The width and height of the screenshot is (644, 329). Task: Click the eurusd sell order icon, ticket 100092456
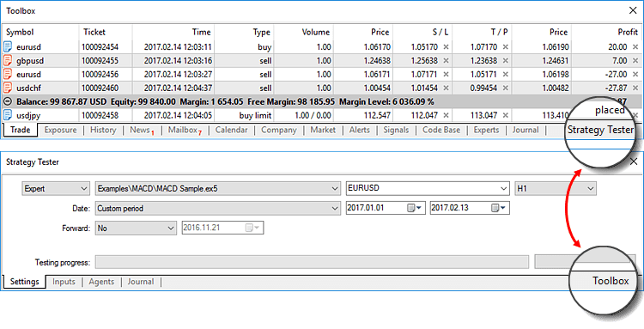click(x=8, y=75)
